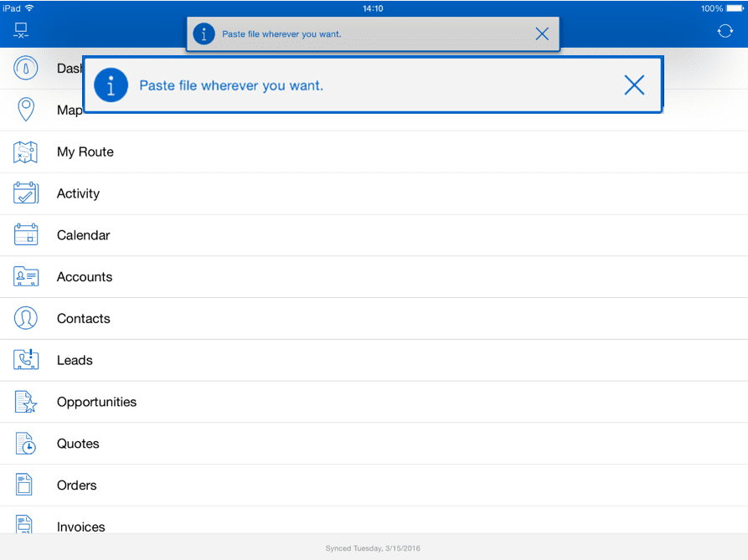Open Leads menu item
This screenshot has width=748, height=560.
point(374,360)
